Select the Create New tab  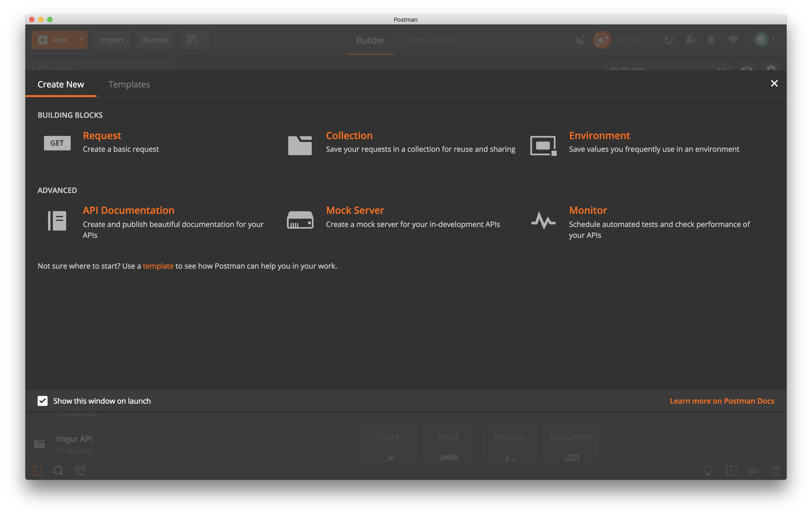[61, 84]
